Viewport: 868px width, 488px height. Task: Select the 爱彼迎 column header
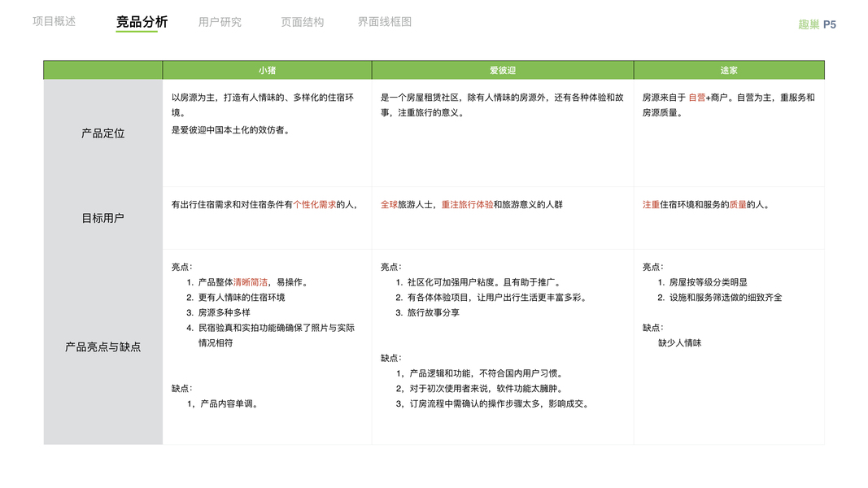pos(503,70)
